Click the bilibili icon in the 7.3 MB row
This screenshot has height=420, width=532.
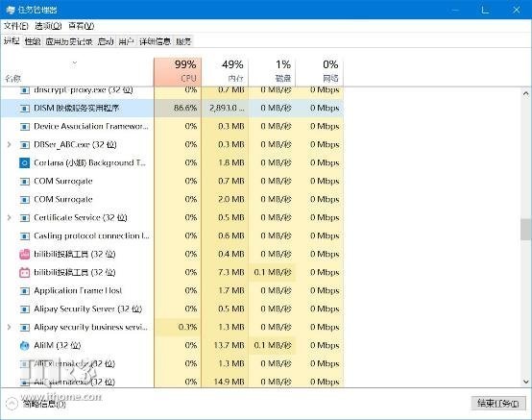point(24,273)
